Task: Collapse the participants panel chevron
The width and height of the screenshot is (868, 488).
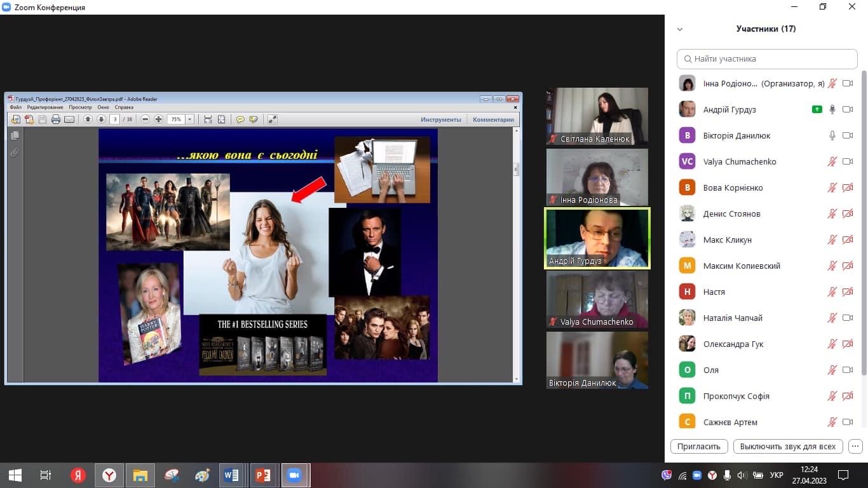Action: 680,29
